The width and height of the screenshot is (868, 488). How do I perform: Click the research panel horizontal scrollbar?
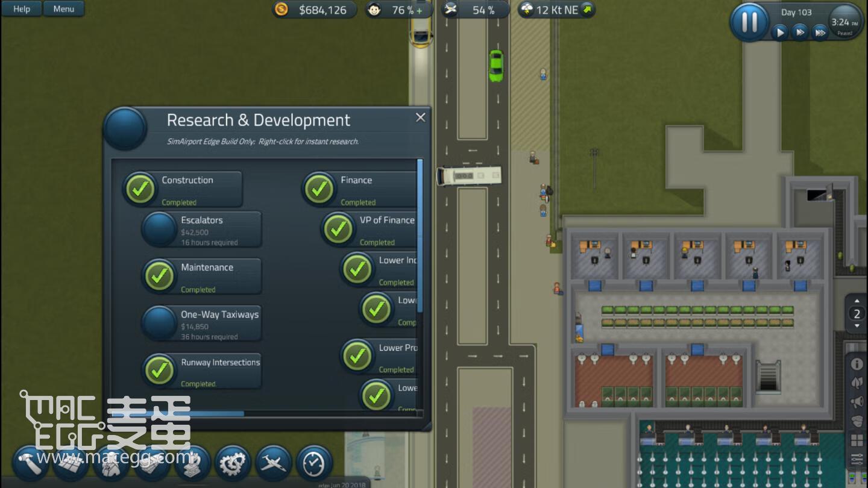(178, 413)
